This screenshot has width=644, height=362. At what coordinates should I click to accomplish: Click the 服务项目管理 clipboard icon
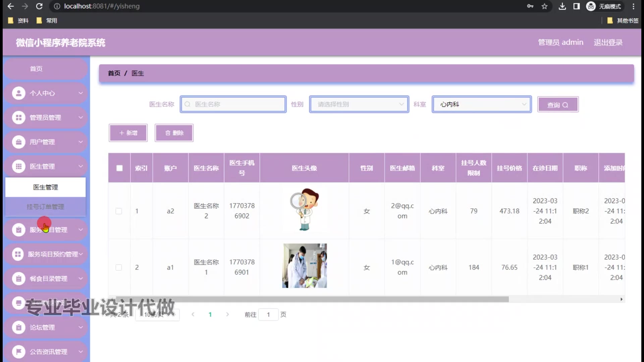19,230
